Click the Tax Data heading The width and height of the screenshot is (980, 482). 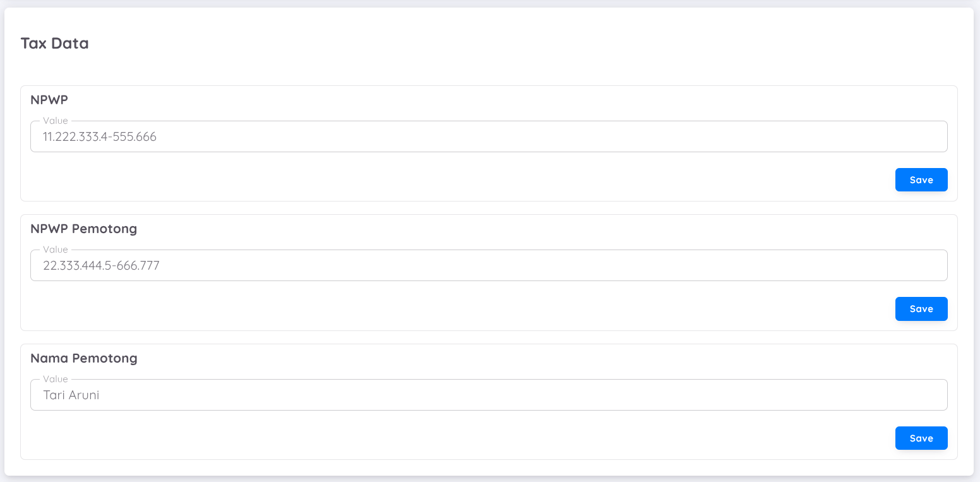(54, 44)
